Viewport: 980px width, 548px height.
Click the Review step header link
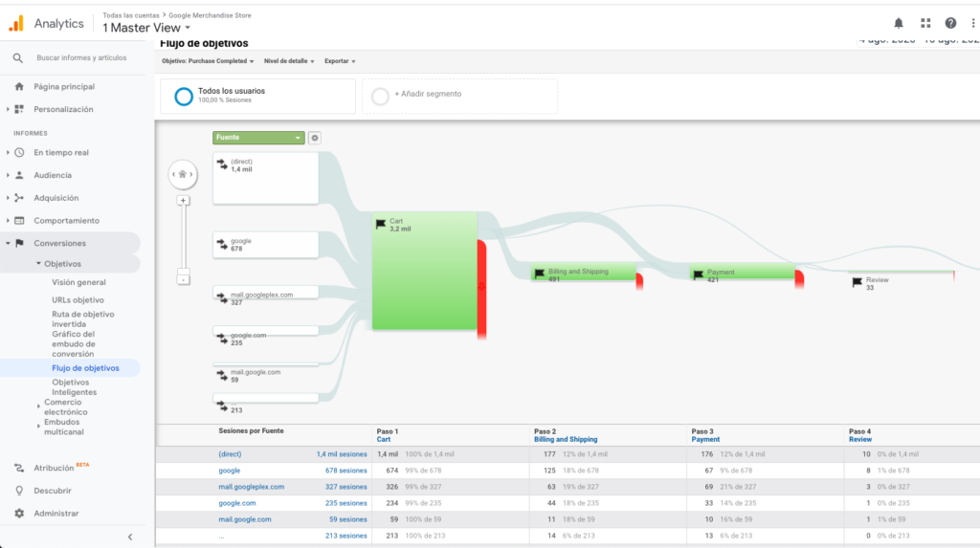coord(860,439)
